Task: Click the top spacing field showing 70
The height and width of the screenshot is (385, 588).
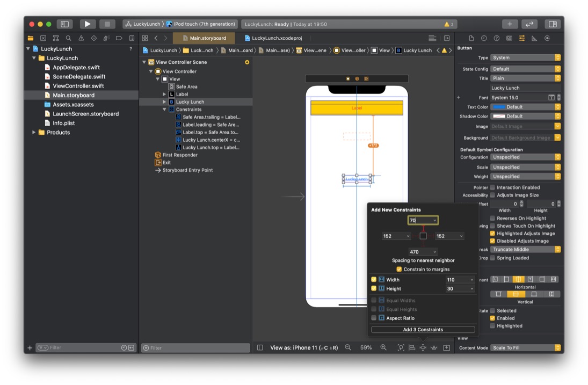Action: tap(423, 221)
